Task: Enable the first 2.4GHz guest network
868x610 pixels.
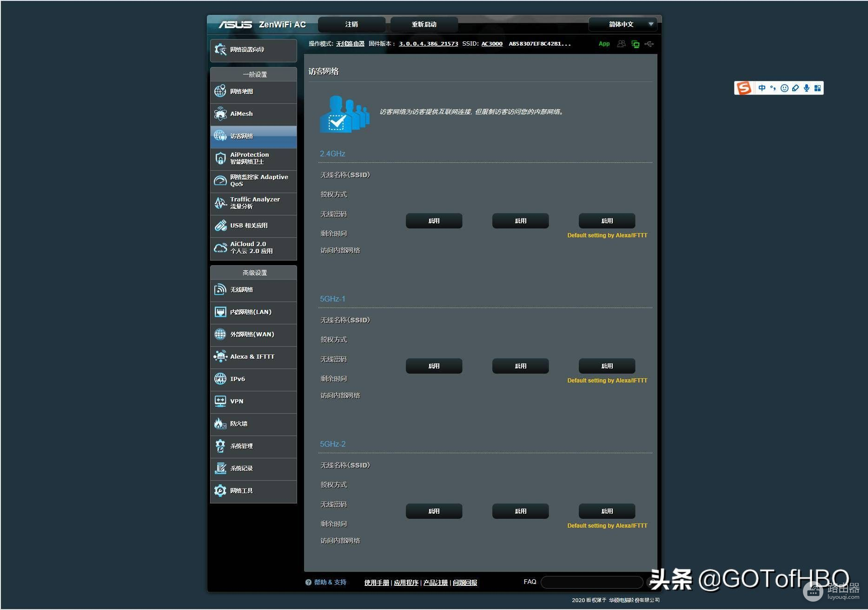Action: (434, 221)
